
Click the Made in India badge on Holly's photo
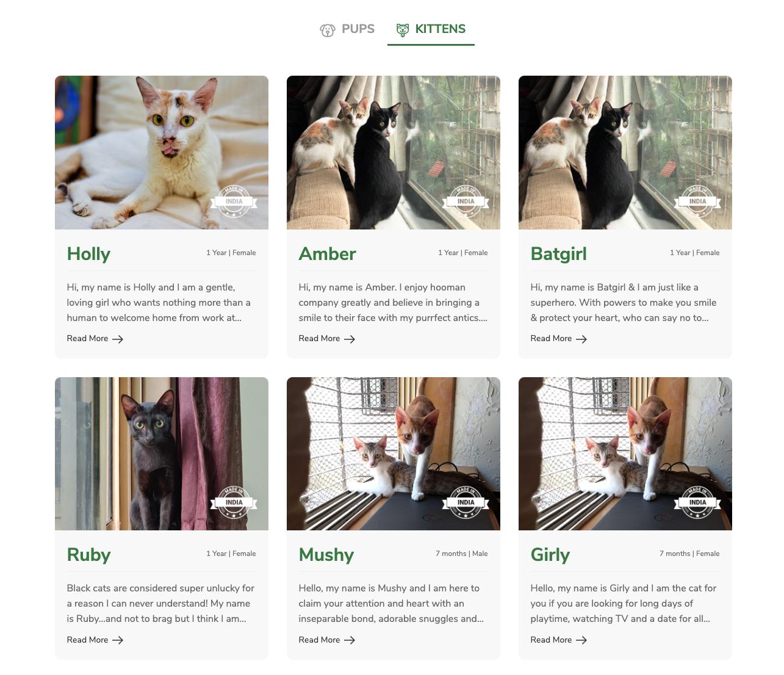click(234, 201)
